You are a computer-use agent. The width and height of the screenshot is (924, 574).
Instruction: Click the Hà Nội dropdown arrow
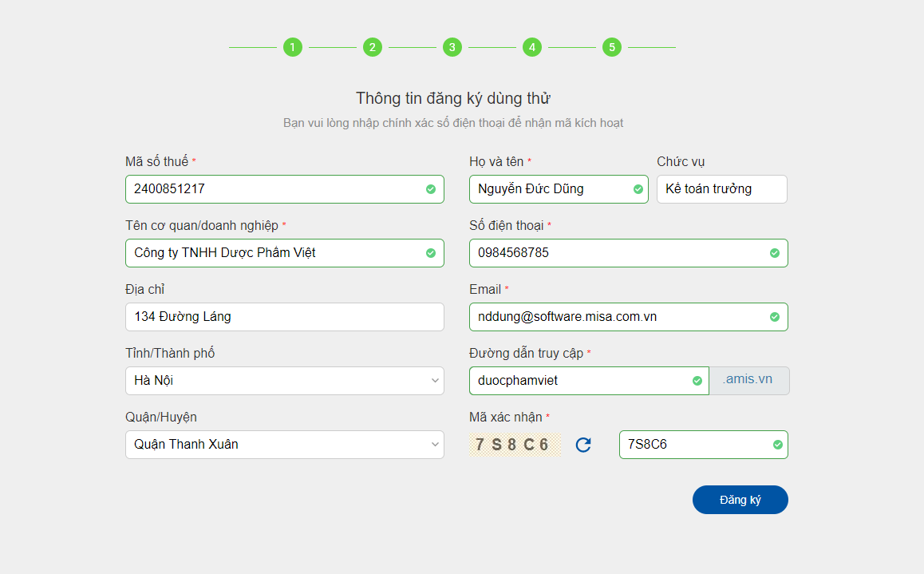[435, 381]
